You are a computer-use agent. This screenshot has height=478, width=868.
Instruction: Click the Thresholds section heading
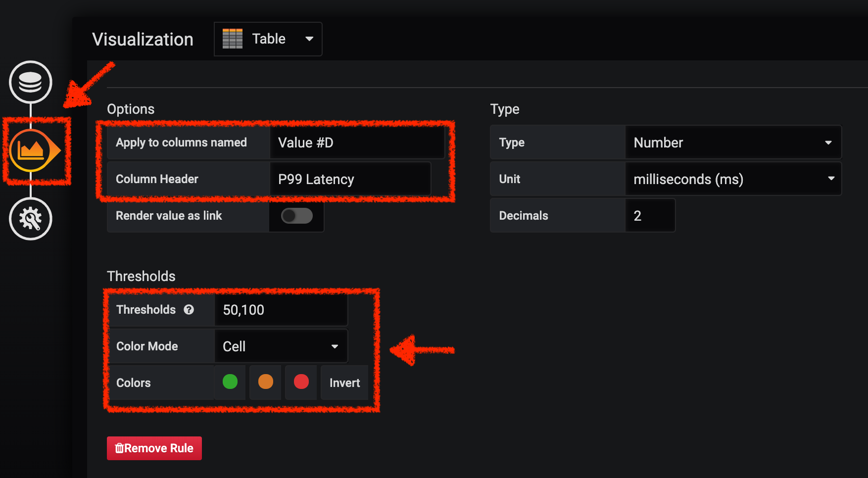click(x=141, y=276)
